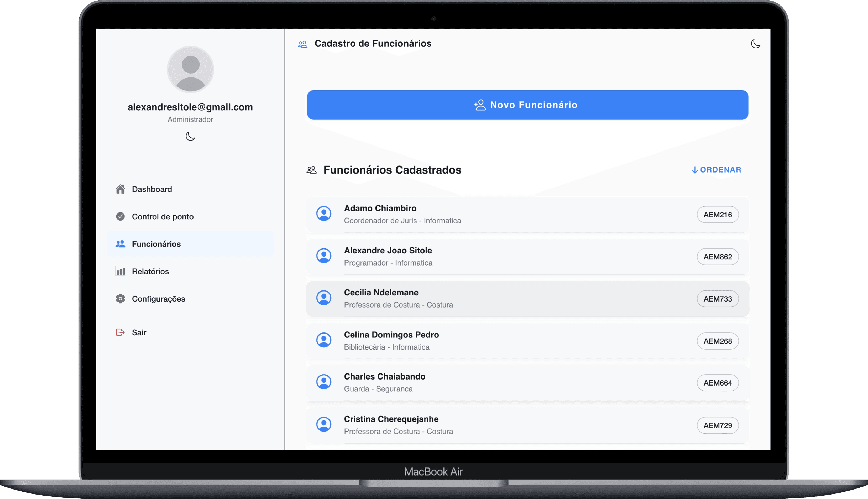The width and height of the screenshot is (868, 499).
Task: Click the Configurações gear icon
Action: pyautogui.click(x=120, y=299)
